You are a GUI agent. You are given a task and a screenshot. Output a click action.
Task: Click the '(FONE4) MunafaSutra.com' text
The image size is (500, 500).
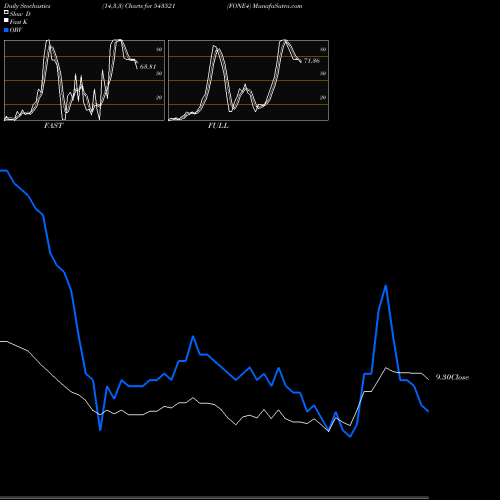(x=265, y=6)
